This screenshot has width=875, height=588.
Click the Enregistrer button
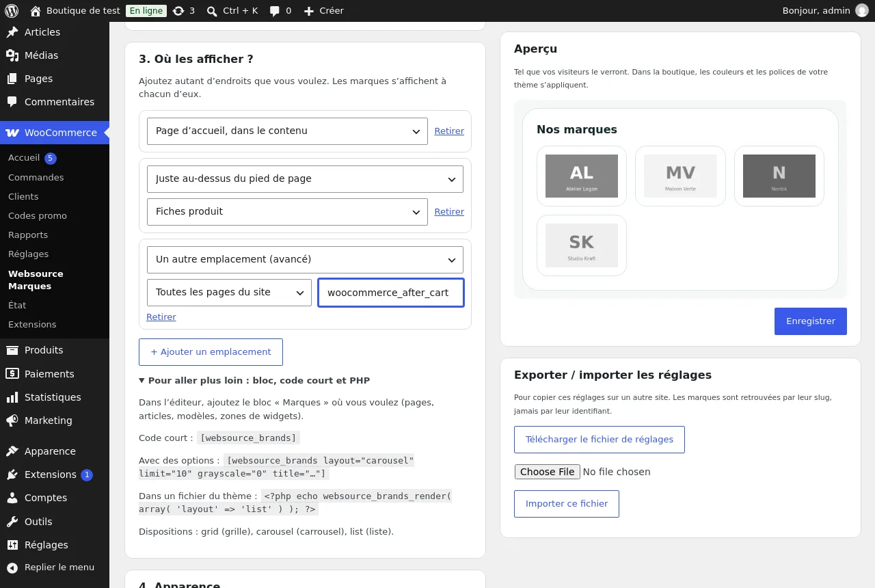810,321
